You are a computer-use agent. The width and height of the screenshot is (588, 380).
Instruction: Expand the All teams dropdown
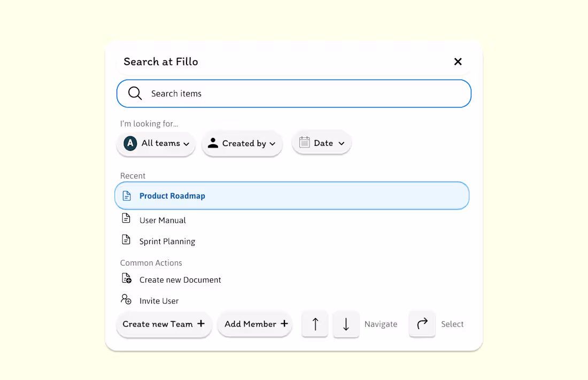(x=156, y=143)
